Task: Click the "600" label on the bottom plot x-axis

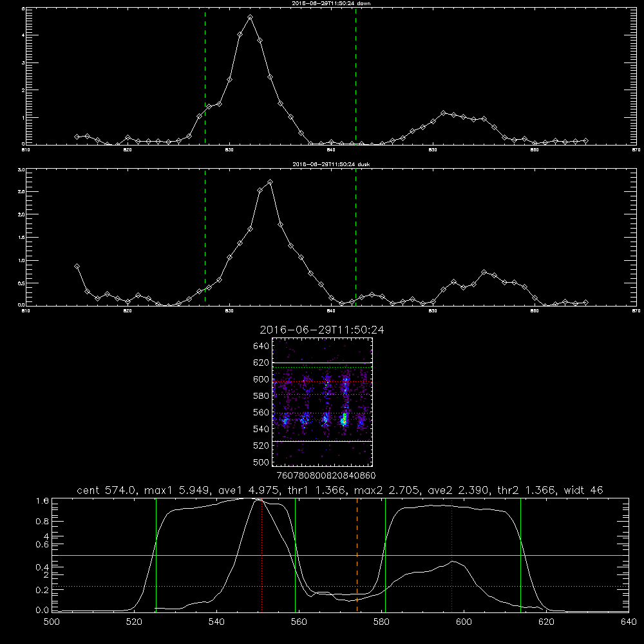Action: (464, 622)
